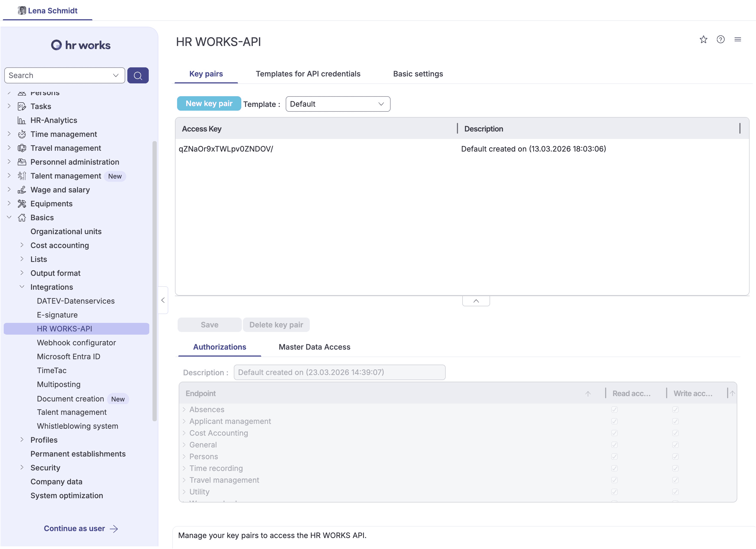Click the favorite star icon
Viewport: 756px width, 549px height.
click(703, 40)
